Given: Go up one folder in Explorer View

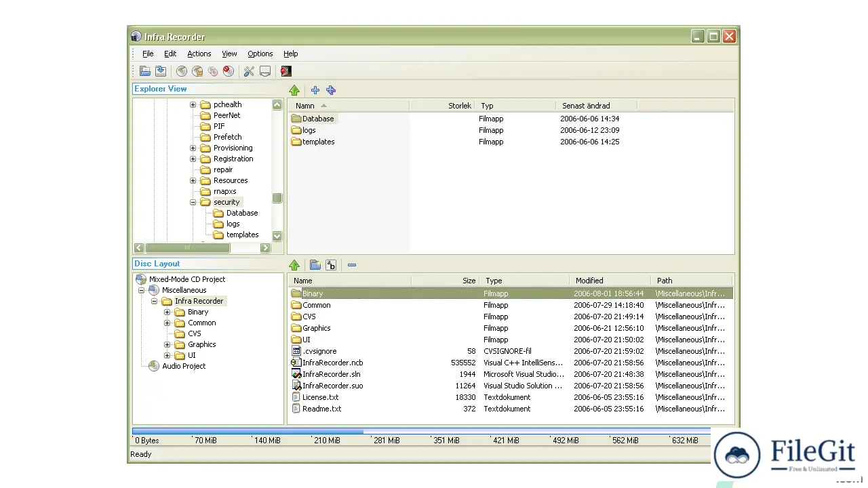Looking at the screenshot, I should point(294,90).
